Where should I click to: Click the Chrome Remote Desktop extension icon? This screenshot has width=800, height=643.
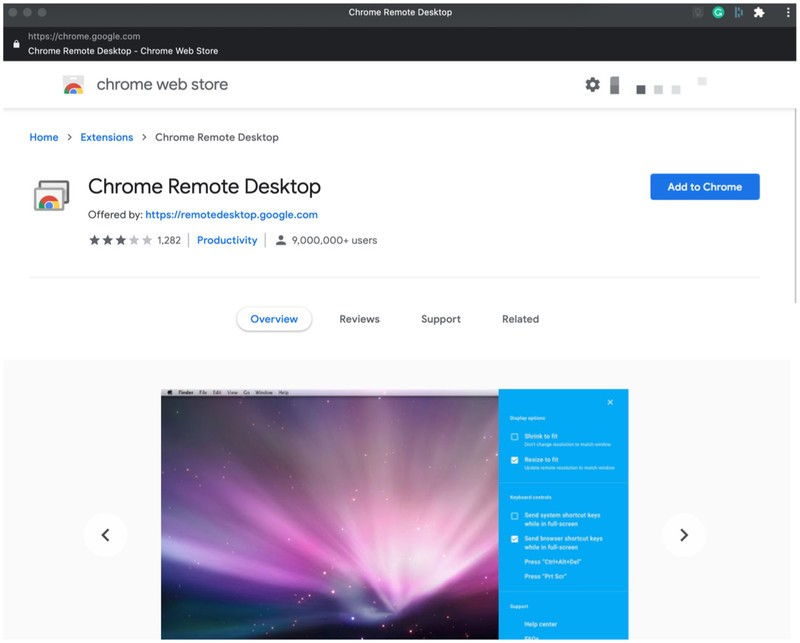(51, 195)
